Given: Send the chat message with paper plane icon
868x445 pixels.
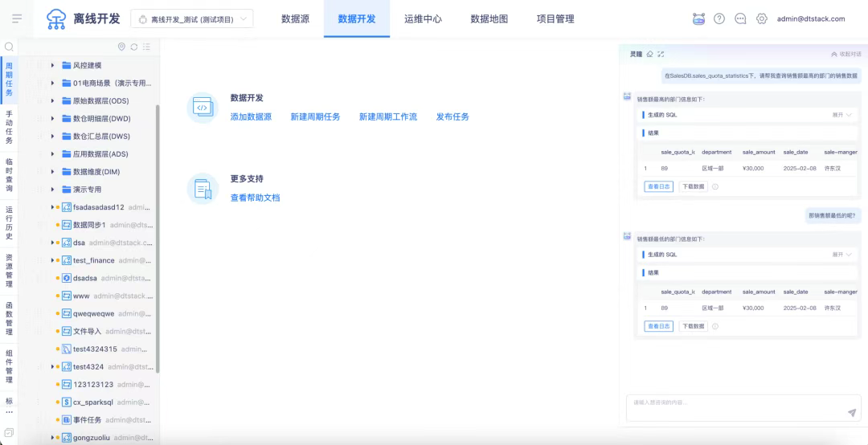Looking at the screenshot, I should pyautogui.click(x=851, y=412).
